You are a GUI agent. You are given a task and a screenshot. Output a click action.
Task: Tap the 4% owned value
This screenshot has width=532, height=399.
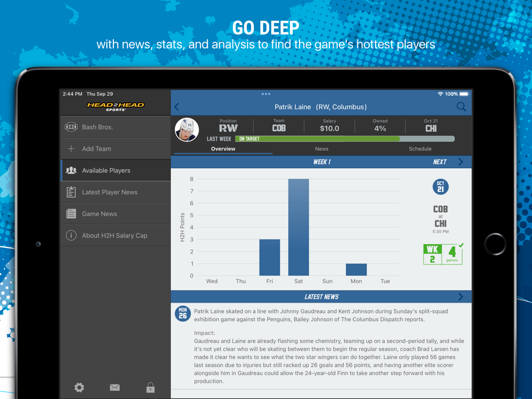[380, 128]
